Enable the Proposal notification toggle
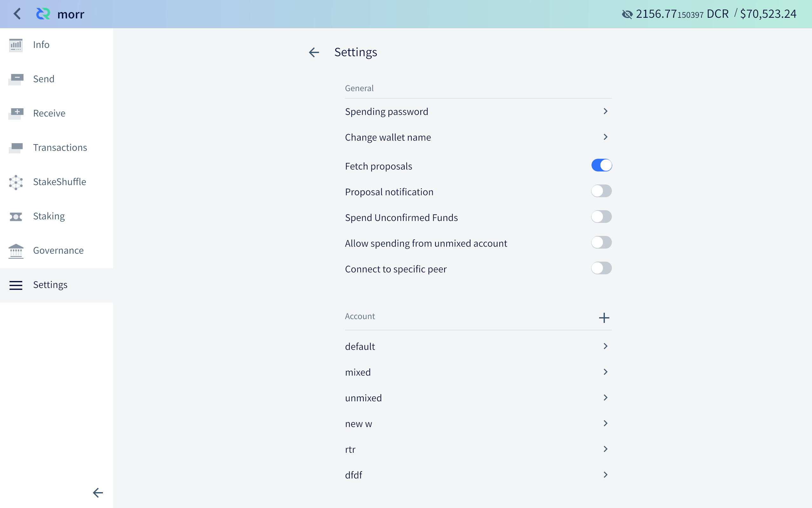 tap(601, 191)
